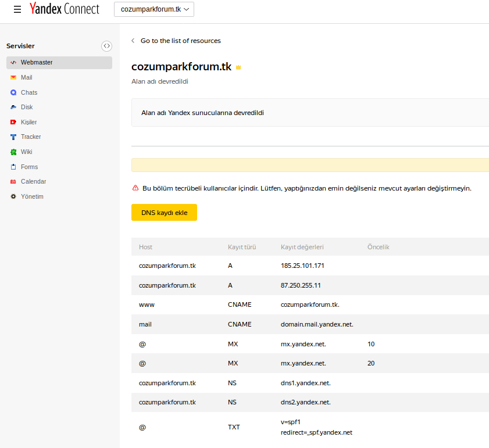Click the www host cell
489x448 pixels.
(147, 305)
